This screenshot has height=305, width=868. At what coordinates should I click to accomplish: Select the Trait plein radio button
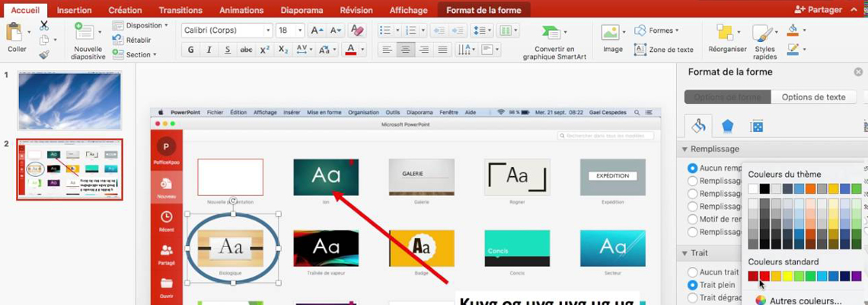tap(692, 285)
